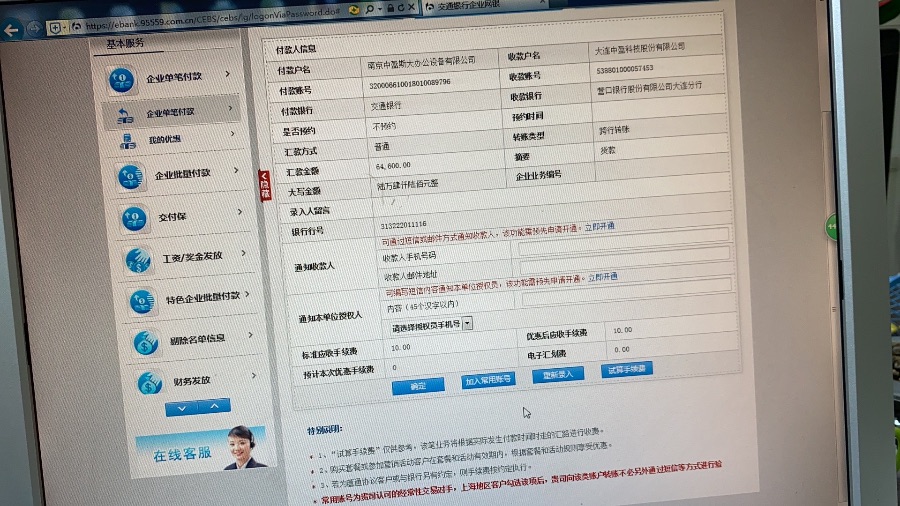Click the 收款人手机号码 input field
Viewport: 900px width, 506px height.
622,253
